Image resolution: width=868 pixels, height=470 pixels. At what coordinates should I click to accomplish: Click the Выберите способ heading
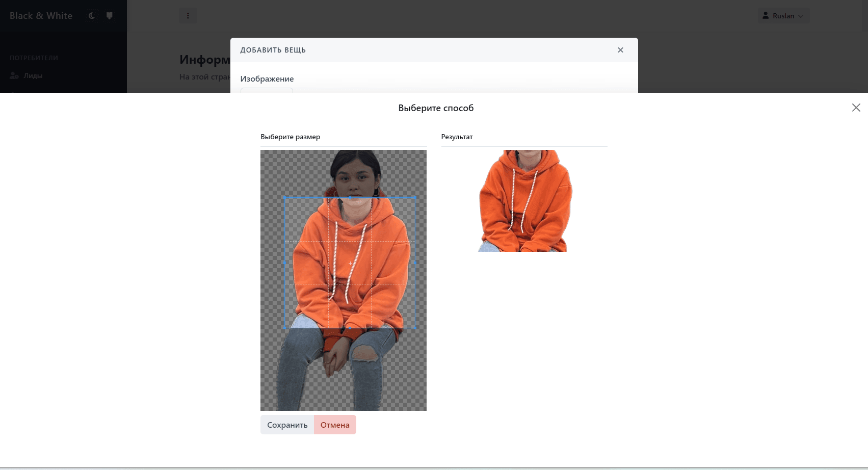point(436,108)
